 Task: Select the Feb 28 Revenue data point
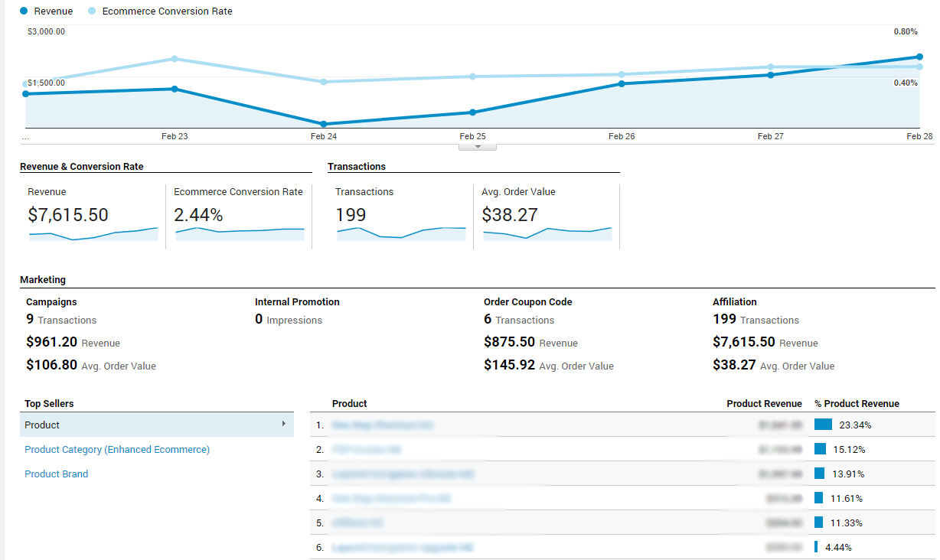(919, 57)
